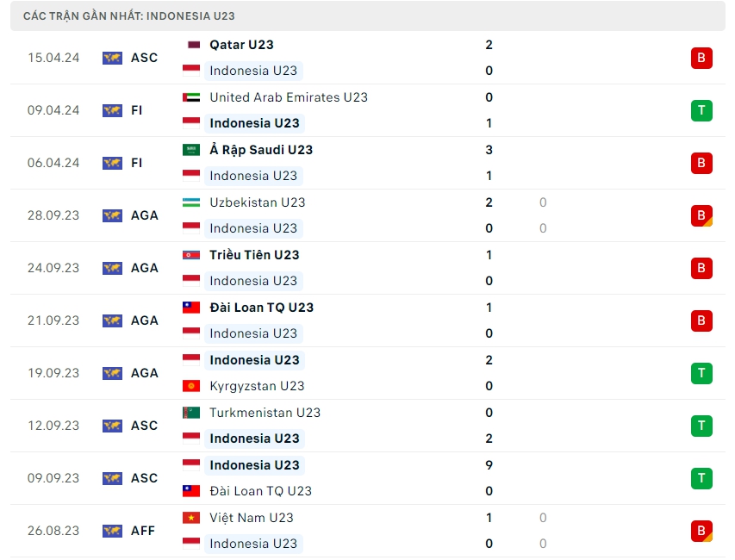The width and height of the screenshot is (735, 560).
Task: Click the 'Các trận gần nhất: Indonesia U23' header
Action: [x=129, y=16]
